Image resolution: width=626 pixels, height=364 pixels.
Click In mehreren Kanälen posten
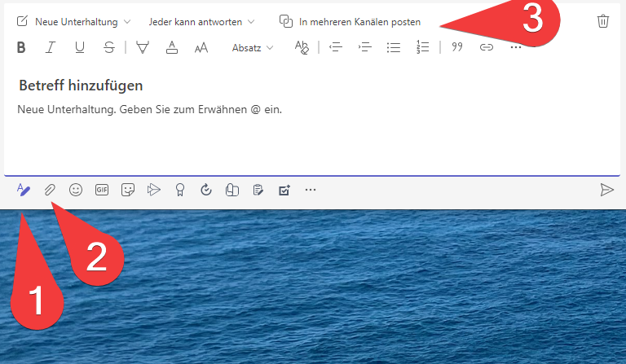350,22
